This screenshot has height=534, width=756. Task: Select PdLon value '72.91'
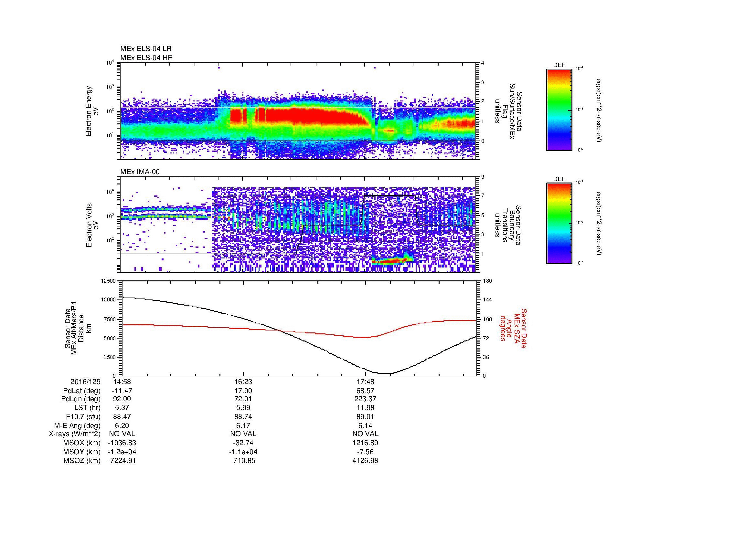coord(243,399)
